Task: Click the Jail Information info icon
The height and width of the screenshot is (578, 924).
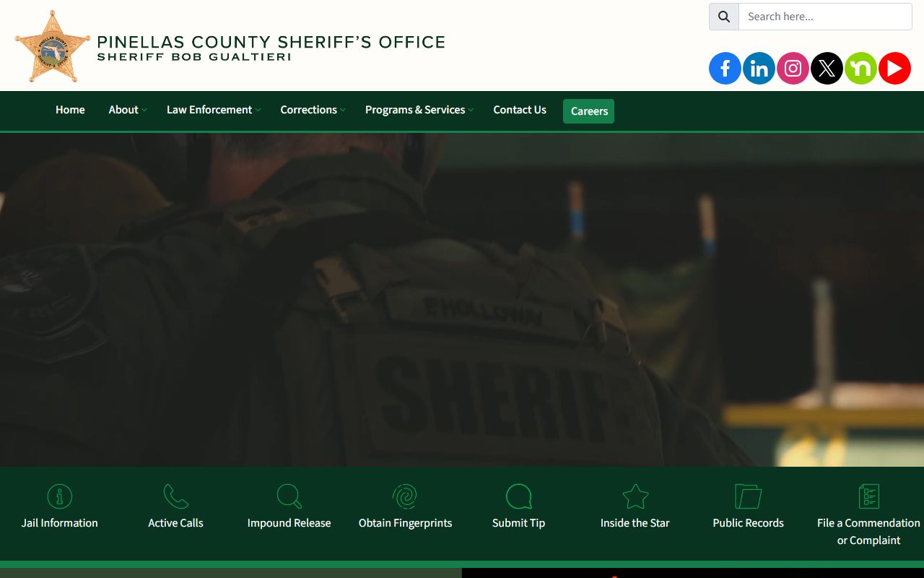Action: [60, 496]
